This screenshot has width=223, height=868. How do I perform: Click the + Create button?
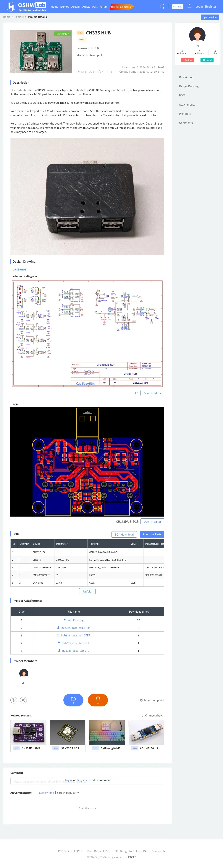[178, 6]
